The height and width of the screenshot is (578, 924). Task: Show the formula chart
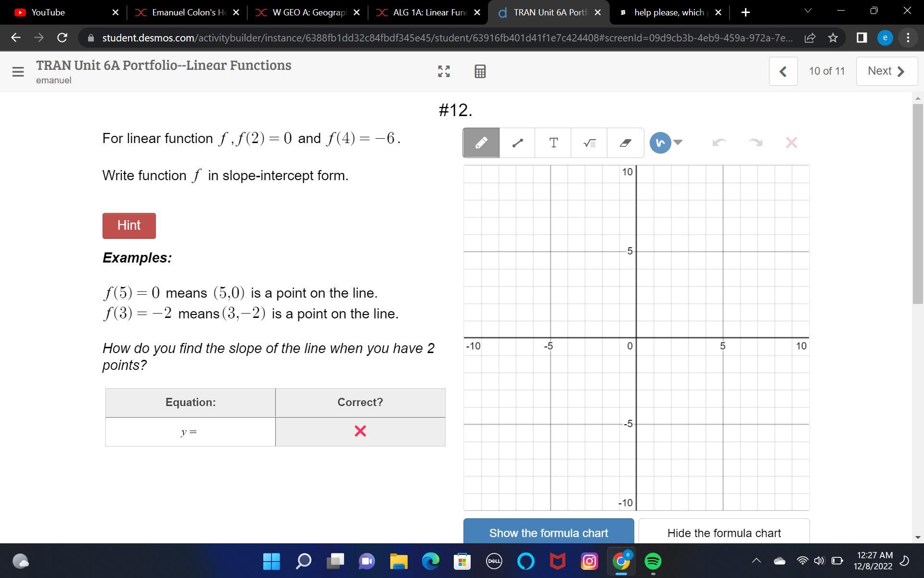pos(548,532)
